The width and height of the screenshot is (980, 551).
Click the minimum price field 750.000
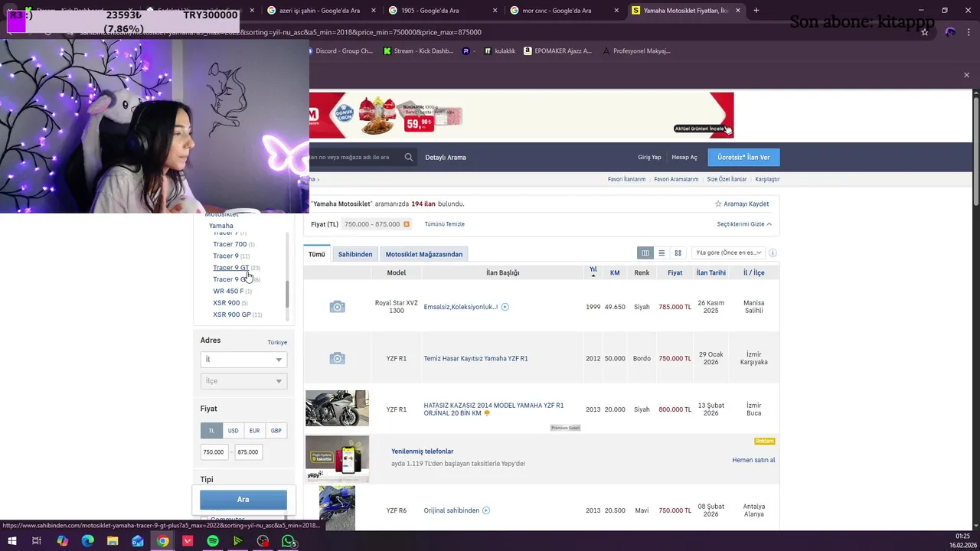215,452
